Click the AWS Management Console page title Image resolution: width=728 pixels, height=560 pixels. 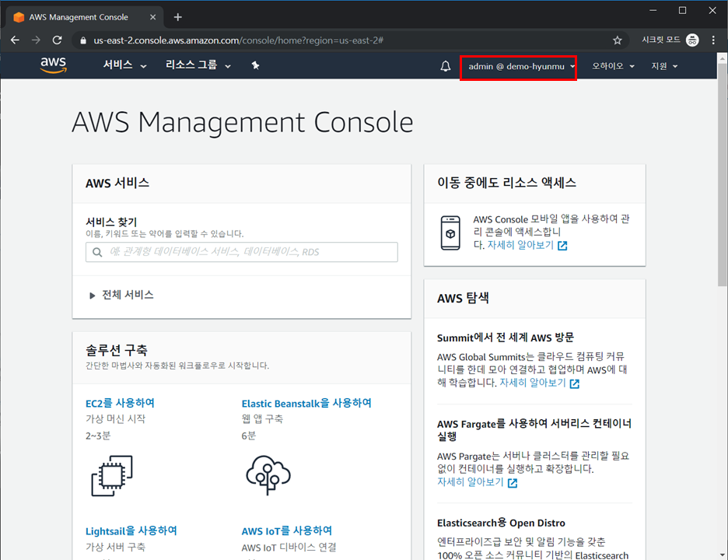coord(243,123)
